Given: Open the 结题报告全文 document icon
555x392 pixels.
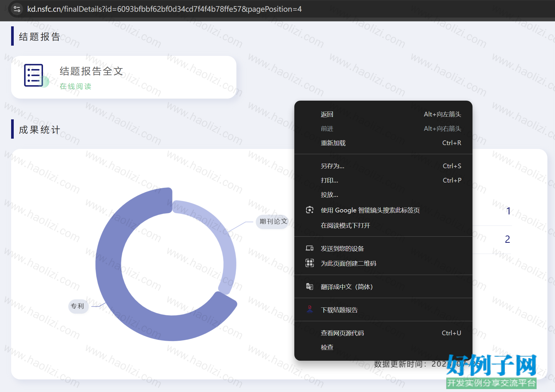Looking at the screenshot, I should pyautogui.click(x=34, y=75).
